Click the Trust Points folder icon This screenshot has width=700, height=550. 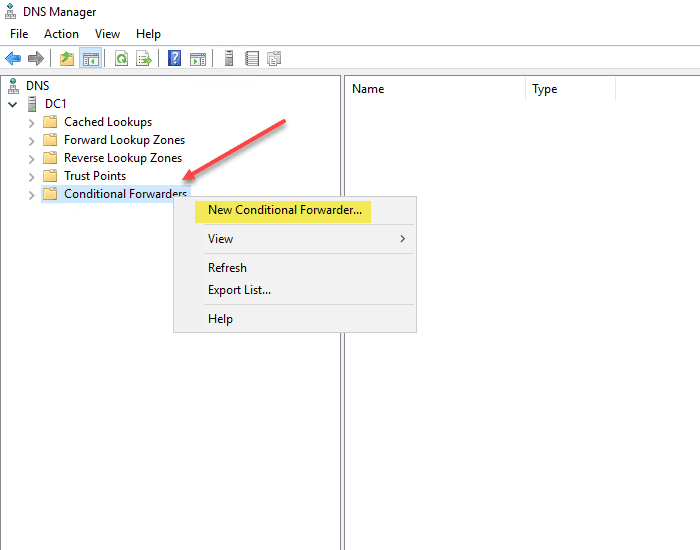[x=50, y=175]
